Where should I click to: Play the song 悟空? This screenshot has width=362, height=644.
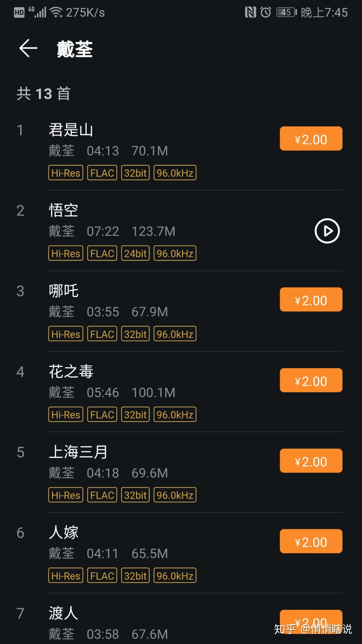327,231
